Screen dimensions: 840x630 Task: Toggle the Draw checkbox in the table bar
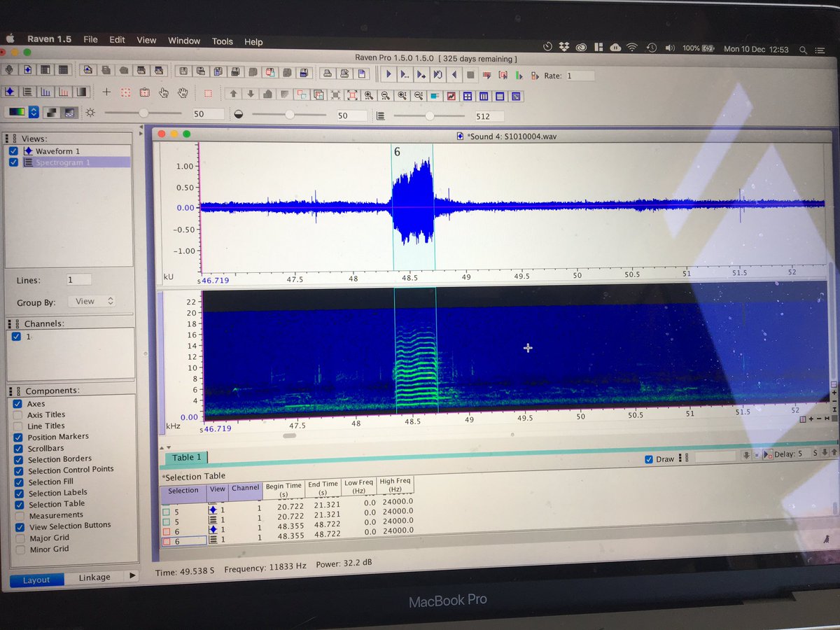(x=649, y=458)
